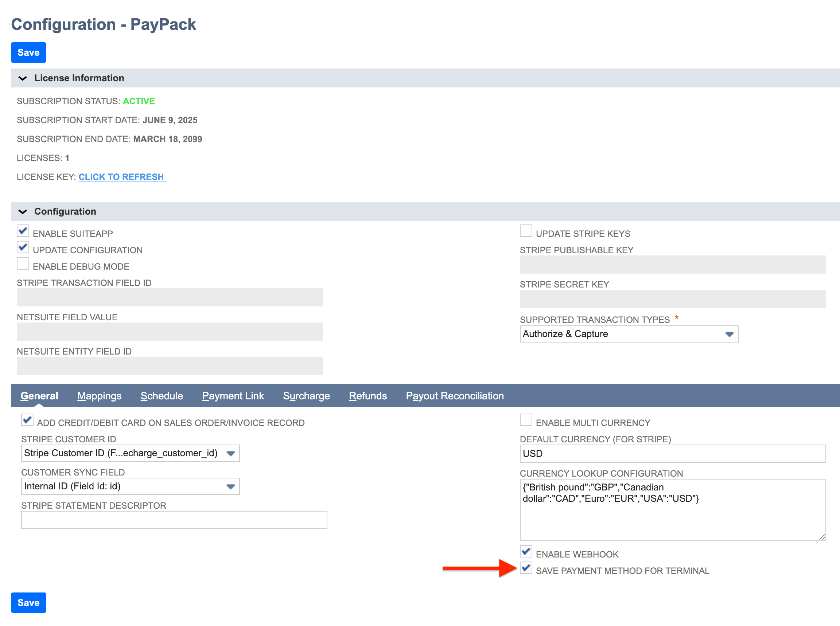Collapse the Configuration section

[23, 211]
